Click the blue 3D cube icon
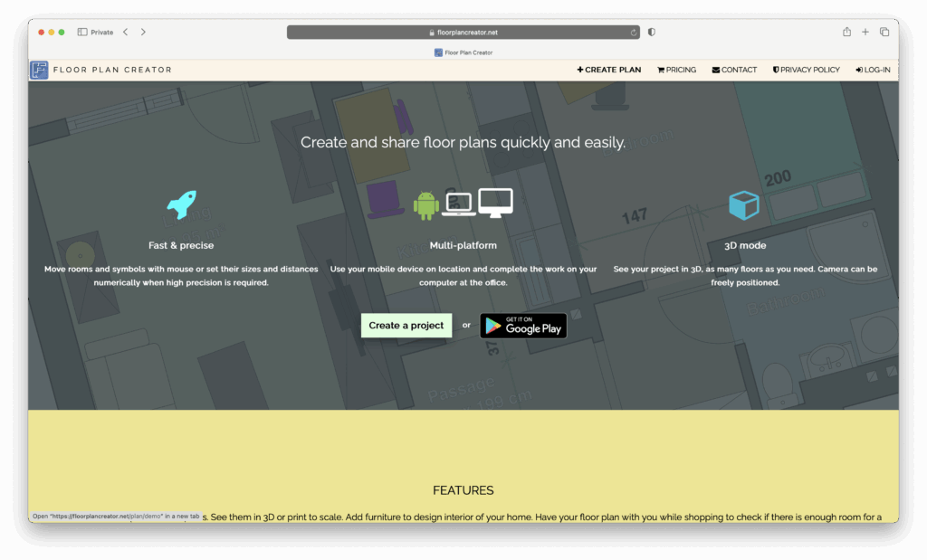 click(x=743, y=205)
